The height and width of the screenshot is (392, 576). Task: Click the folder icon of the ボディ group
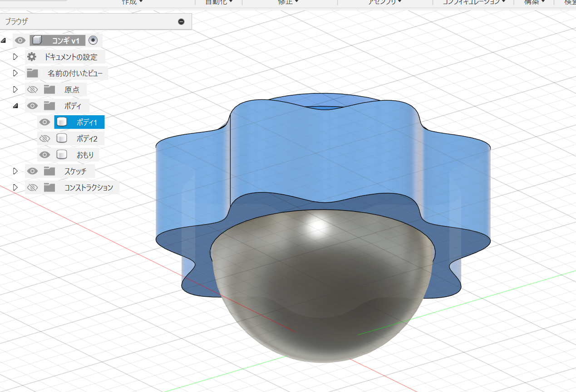[49, 106]
